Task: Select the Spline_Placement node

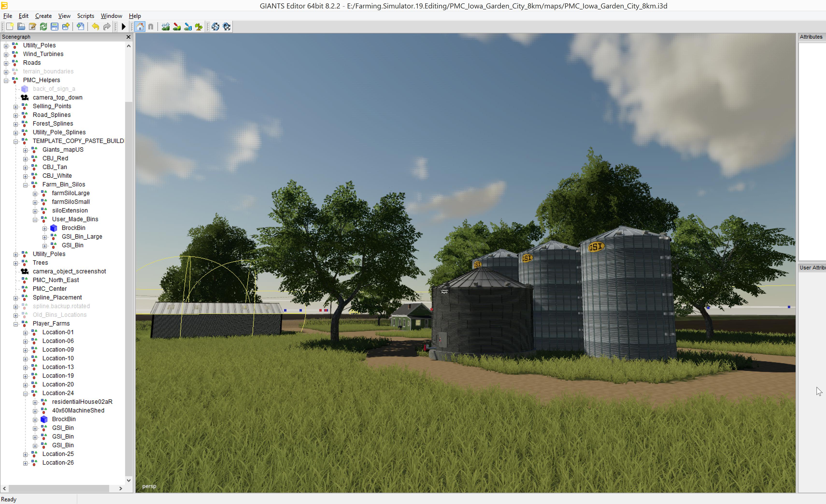Action: coord(57,298)
